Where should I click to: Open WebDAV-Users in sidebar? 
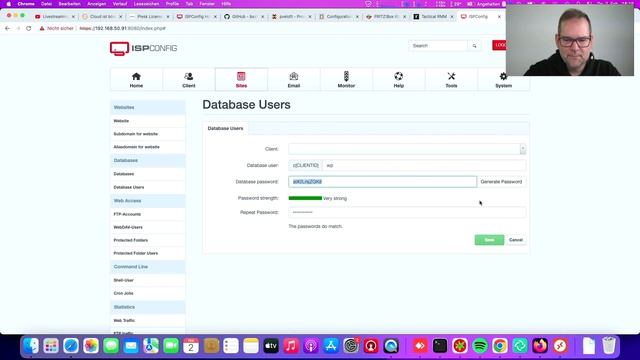[128, 227]
